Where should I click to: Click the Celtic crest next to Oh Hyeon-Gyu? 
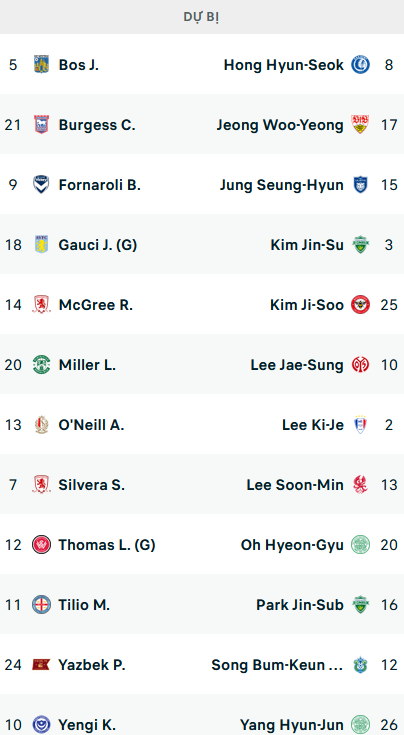pyautogui.click(x=360, y=544)
